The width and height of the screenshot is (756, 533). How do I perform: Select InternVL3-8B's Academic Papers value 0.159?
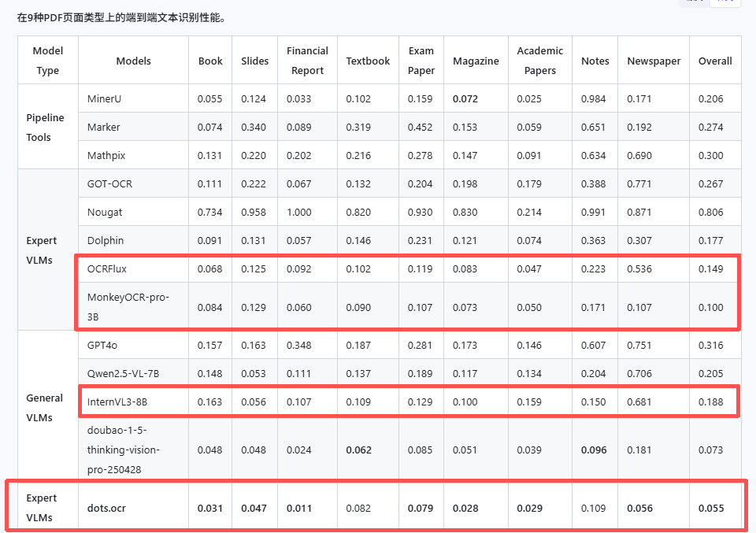point(529,402)
